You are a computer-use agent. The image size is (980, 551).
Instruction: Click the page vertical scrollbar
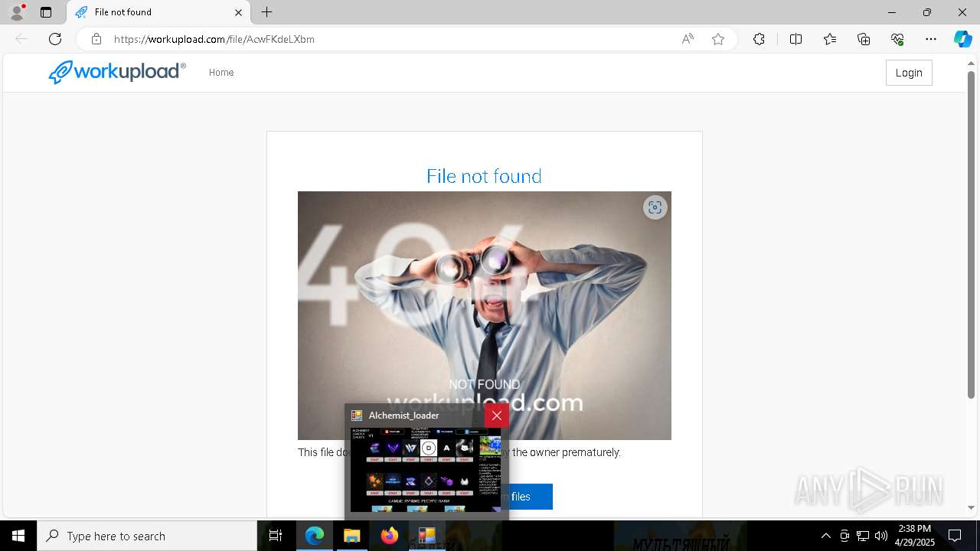pyautogui.click(x=972, y=233)
